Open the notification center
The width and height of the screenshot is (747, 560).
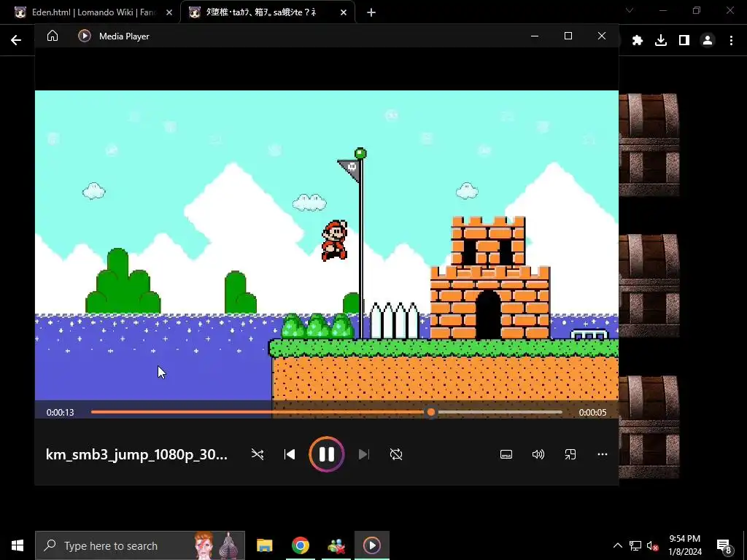click(724, 545)
